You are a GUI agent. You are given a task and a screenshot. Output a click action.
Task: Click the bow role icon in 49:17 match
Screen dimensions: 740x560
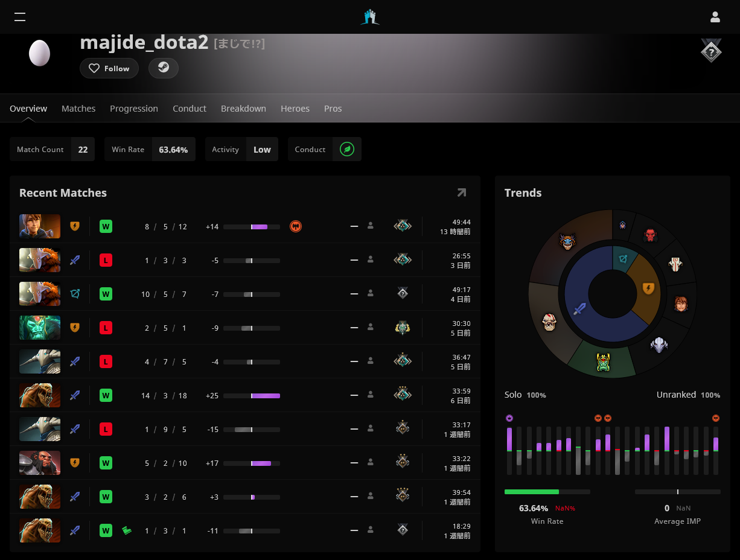(75, 294)
